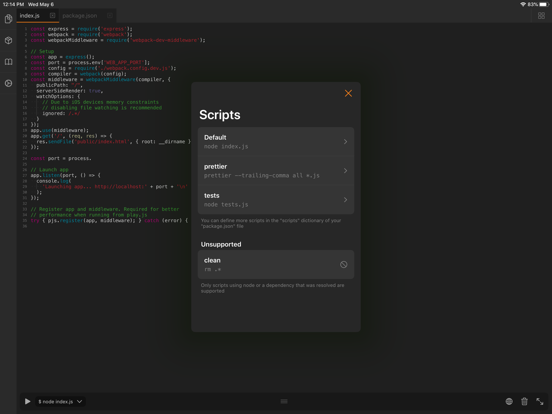Open the packages cube sidebar icon

pos(8,40)
